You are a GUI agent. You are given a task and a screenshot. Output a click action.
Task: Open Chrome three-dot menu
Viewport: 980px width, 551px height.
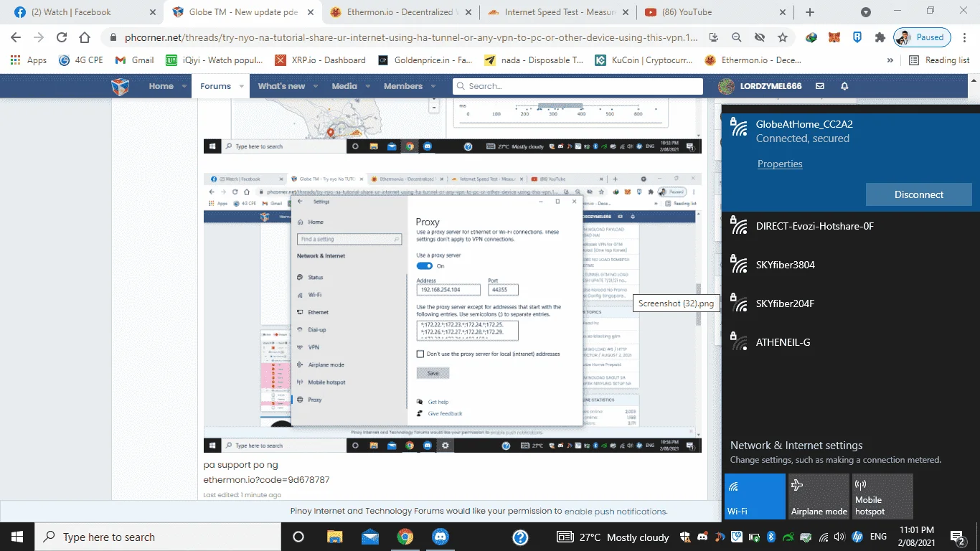(966, 37)
